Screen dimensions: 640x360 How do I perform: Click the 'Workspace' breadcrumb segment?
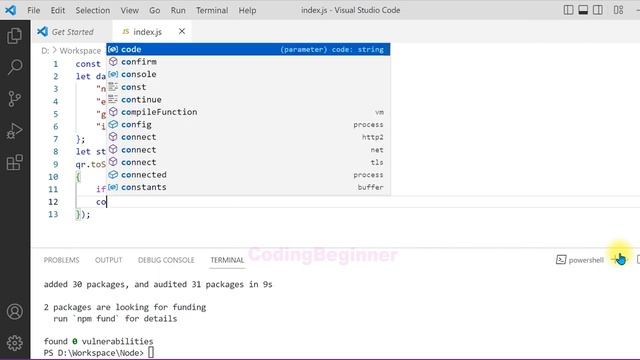coord(80,51)
